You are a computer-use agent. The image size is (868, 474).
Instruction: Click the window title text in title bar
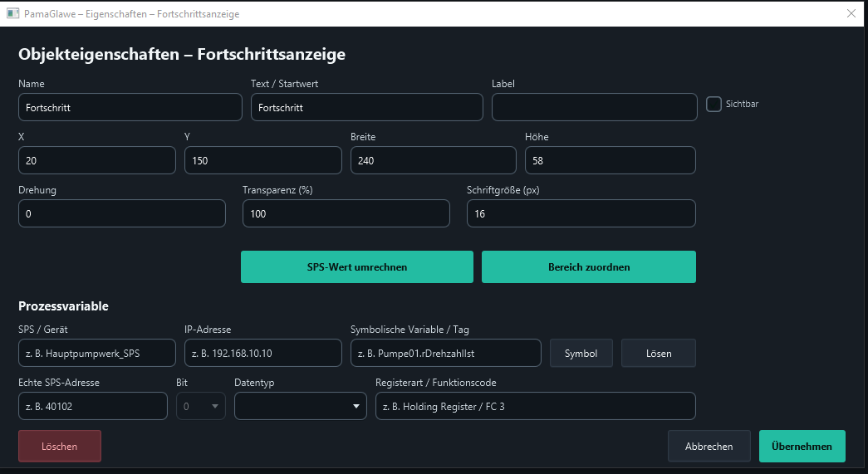(132, 14)
